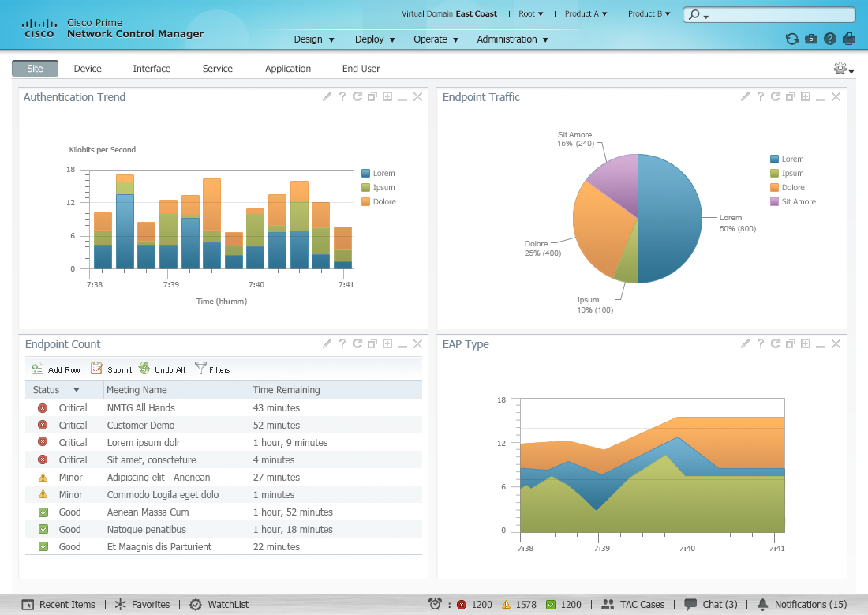This screenshot has height=615, width=868.
Task: Open the dashboard settings gear dropdown
Action: click(x=844, y=69)
